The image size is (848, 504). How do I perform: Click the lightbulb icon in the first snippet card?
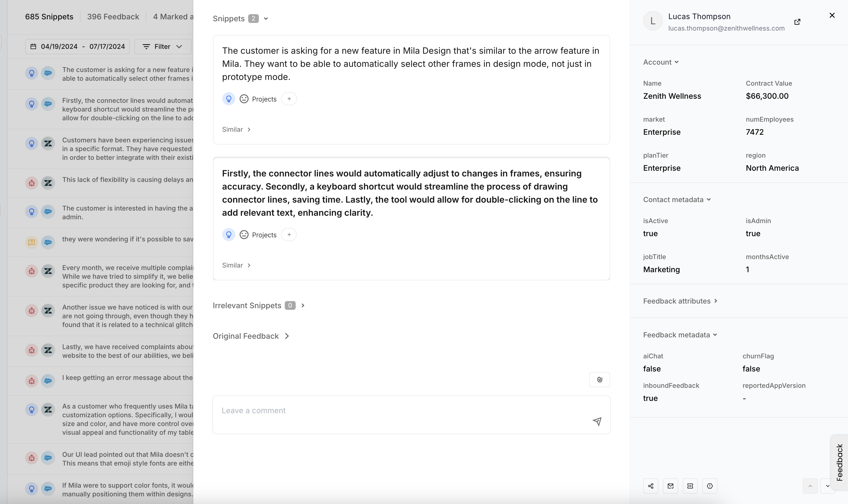point(229,99)
